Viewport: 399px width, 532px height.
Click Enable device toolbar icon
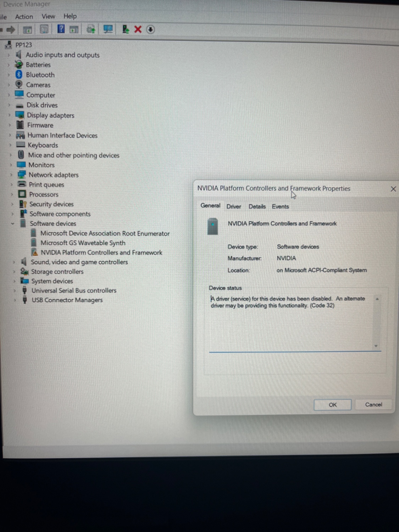(125, 29)
